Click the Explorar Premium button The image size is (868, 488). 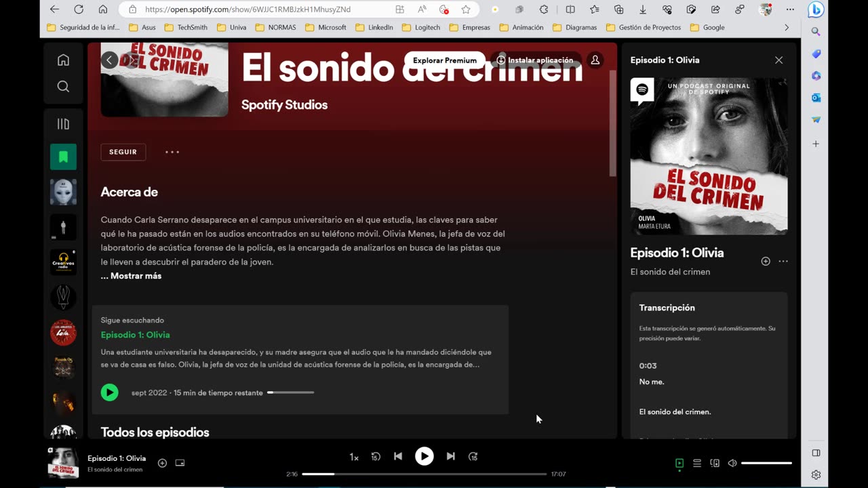coord(445,60)
